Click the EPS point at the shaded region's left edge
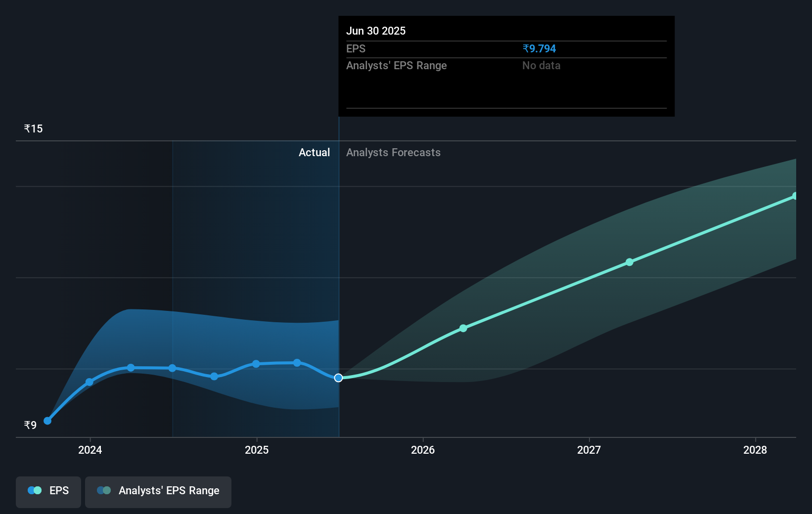 click(172, 368)
